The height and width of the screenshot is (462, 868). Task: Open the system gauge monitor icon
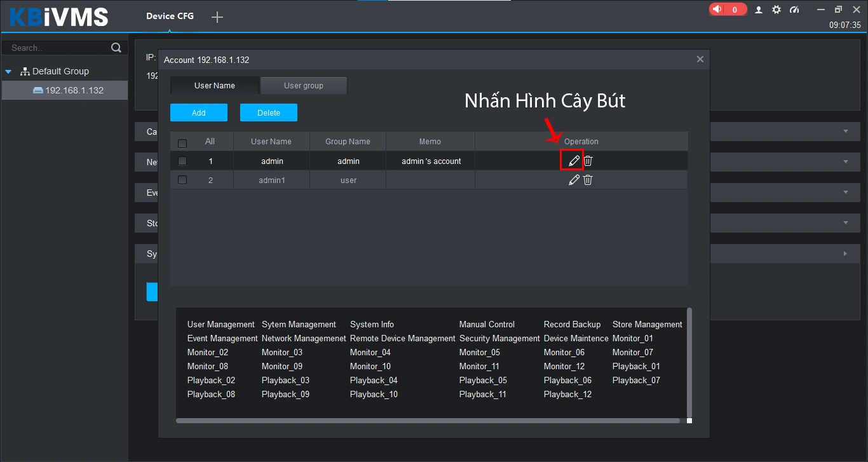pyautogui.click(x=794, y=10)
